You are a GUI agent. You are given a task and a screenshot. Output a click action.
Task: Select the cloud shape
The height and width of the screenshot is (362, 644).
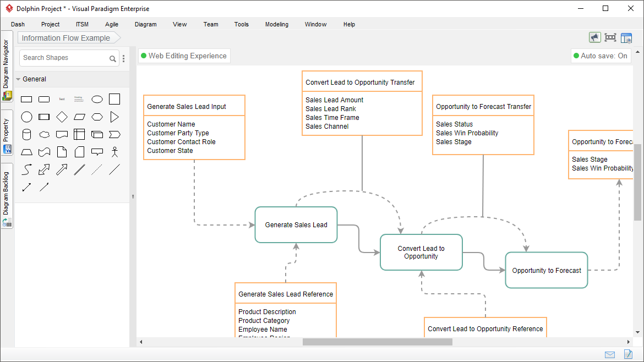tap(45, 135)
